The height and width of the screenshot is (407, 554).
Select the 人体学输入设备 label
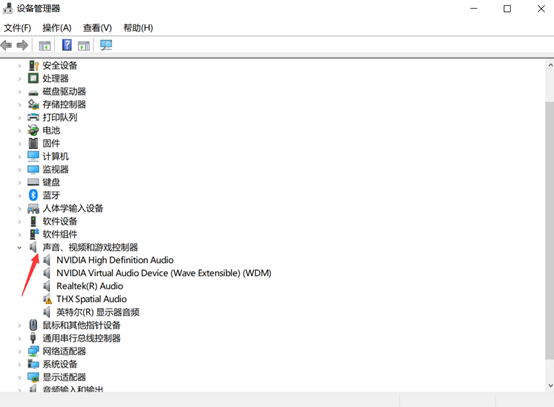(73, 208)
